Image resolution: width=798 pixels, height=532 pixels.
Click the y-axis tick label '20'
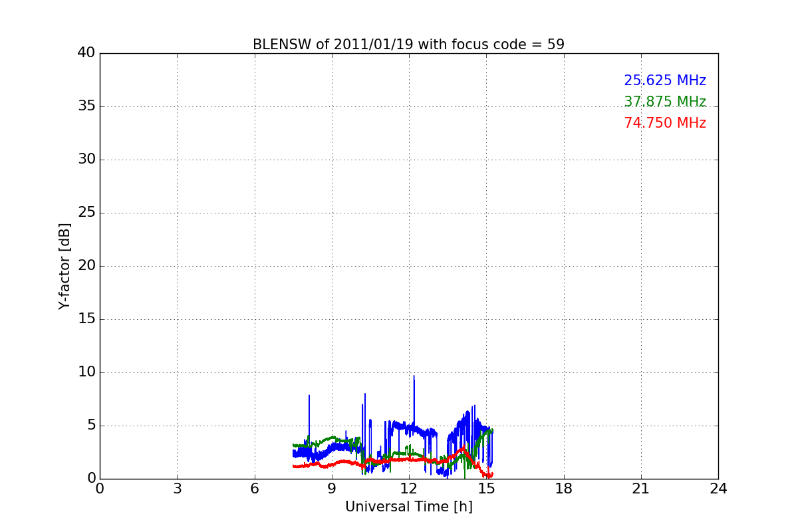[86, 266]
